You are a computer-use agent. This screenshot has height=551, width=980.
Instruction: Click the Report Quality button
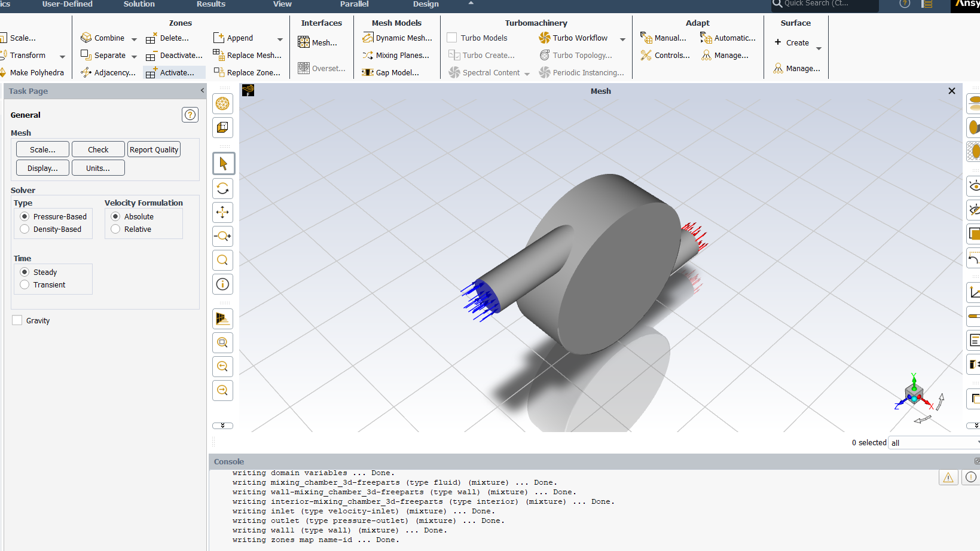154,149
